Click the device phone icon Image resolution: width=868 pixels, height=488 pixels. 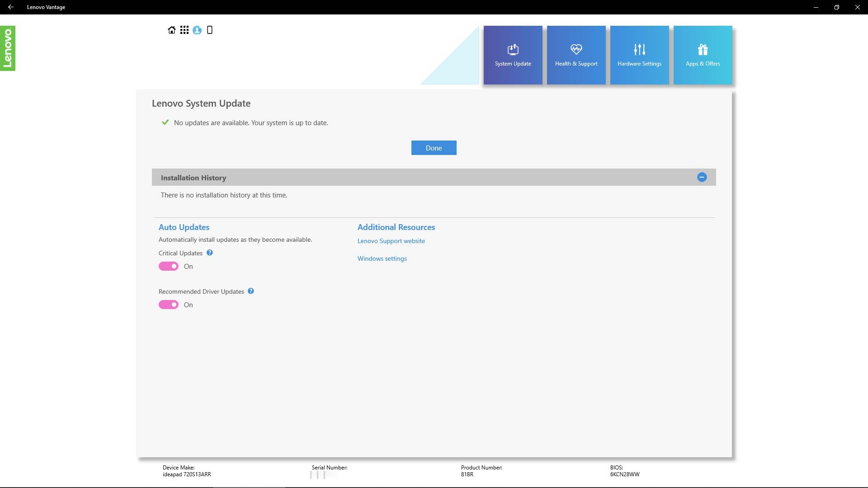click(x=210, y=30)
